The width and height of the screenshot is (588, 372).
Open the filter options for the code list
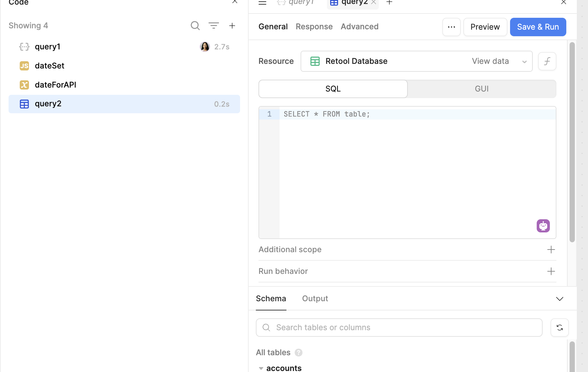coord(214,26)
